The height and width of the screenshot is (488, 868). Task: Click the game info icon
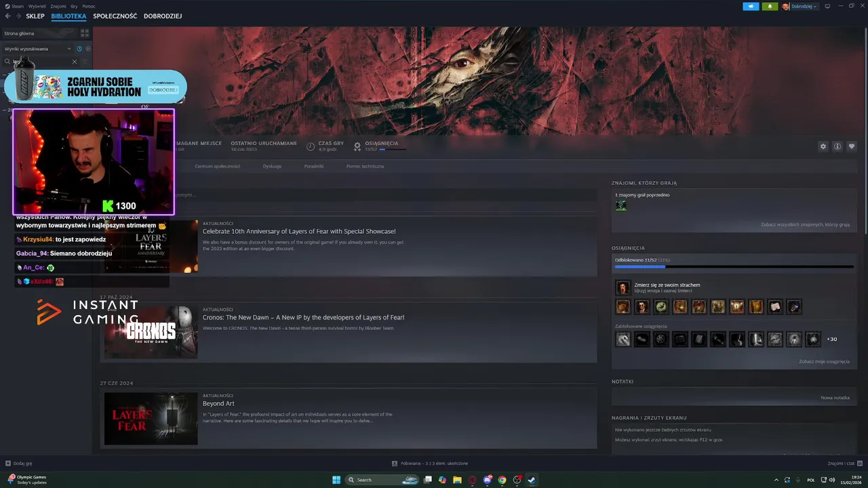(837, 146)
